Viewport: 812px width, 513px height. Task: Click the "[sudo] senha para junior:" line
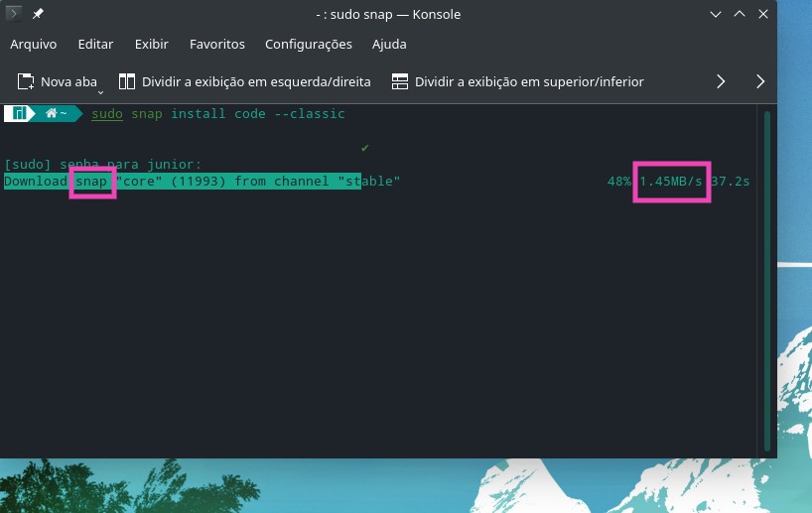(x=102, y=165)
